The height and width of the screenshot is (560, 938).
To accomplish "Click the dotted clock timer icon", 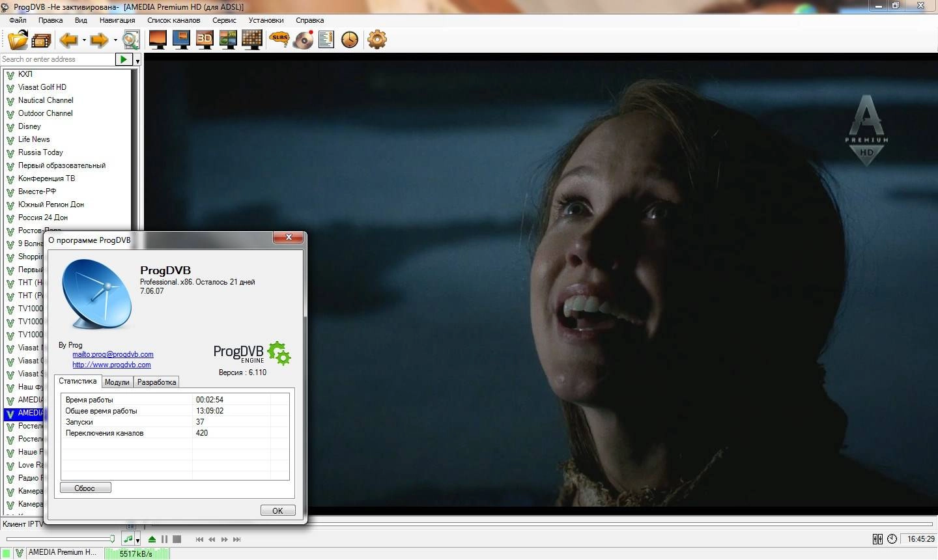I will click(x=892, y=539).
